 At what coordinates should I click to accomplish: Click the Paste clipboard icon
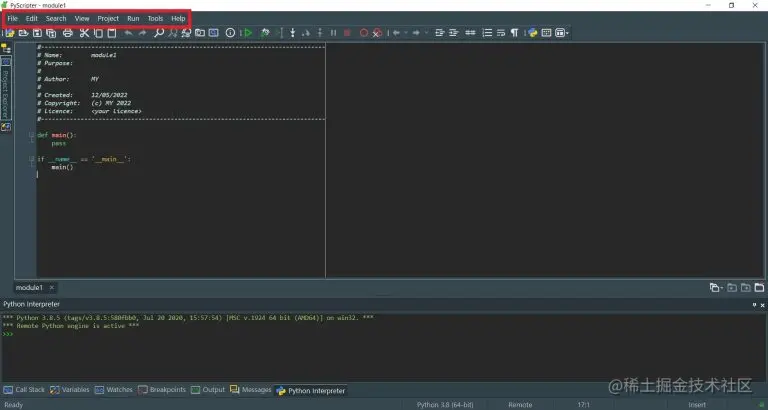(112, 33)
